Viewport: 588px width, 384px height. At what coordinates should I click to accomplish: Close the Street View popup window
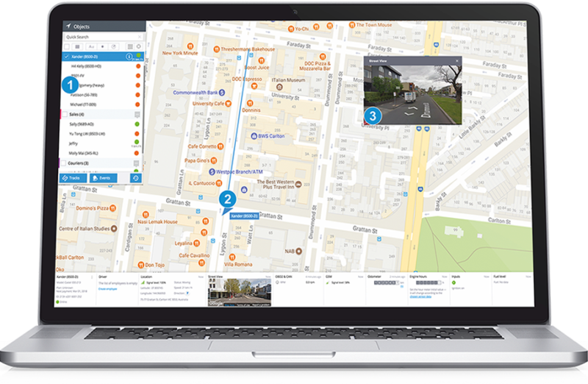456,61
